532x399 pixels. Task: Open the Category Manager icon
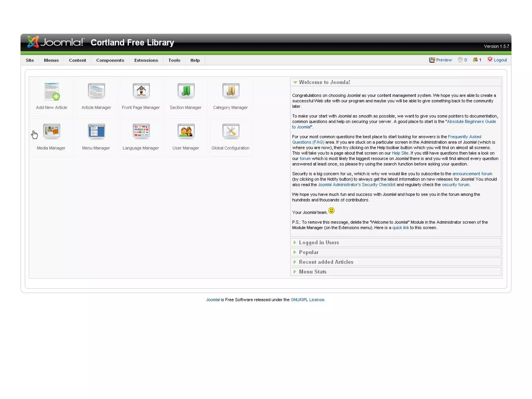click(x=231, y=91)
